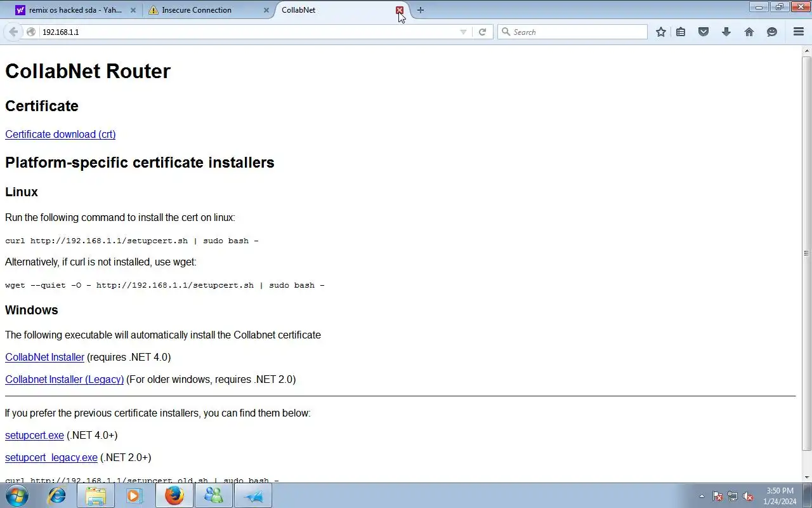Click the wget --quiet command text

[x=165, y=285]
